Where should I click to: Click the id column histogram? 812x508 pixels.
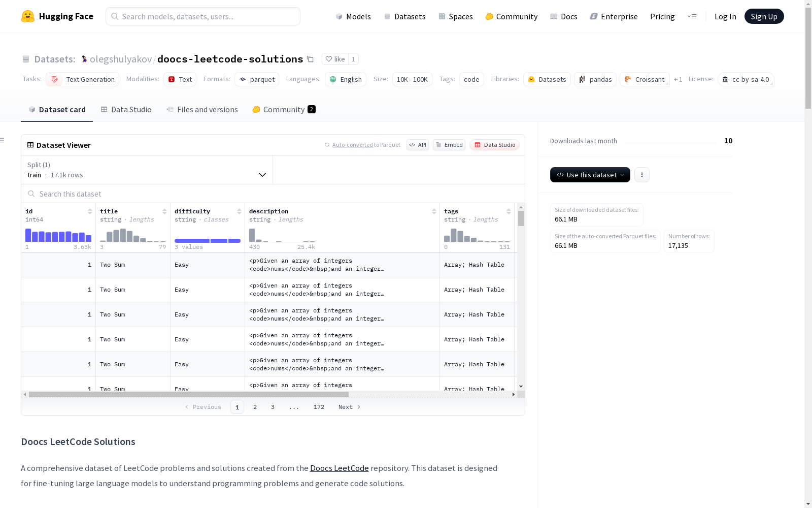58,235
